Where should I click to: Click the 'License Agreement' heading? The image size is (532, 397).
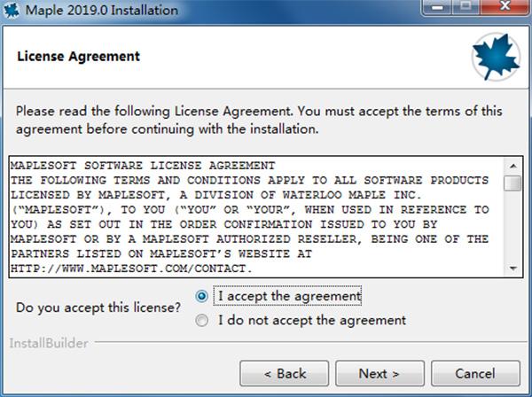78,57
